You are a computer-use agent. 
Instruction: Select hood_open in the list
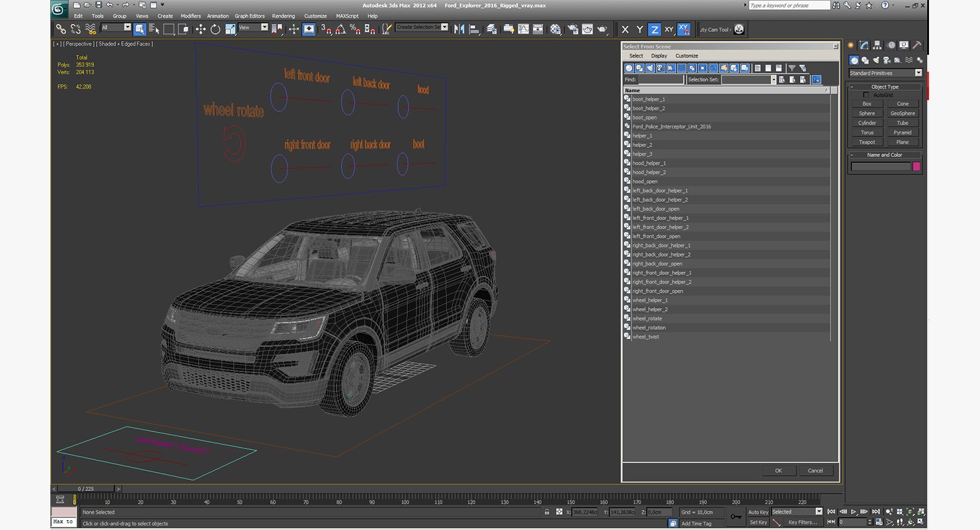pos(726,181)
